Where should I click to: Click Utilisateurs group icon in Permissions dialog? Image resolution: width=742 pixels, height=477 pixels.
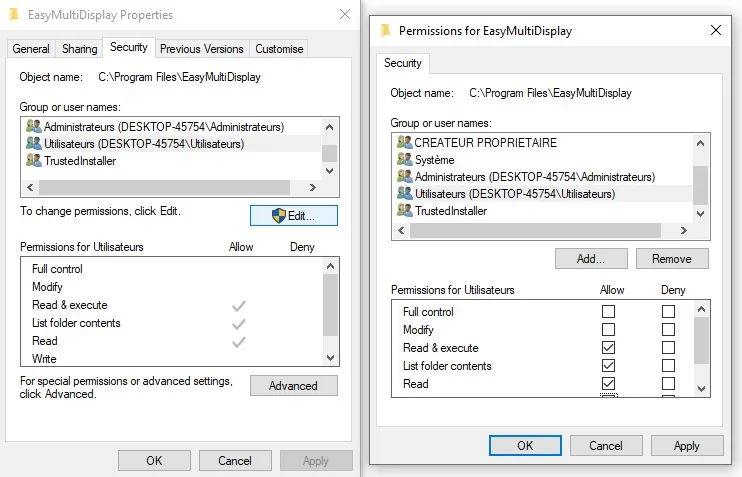coord(405,194)
